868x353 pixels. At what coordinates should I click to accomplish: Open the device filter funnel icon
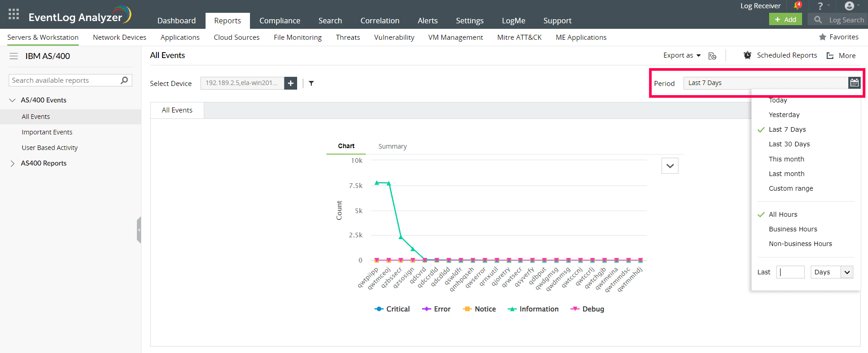(311, 83)
